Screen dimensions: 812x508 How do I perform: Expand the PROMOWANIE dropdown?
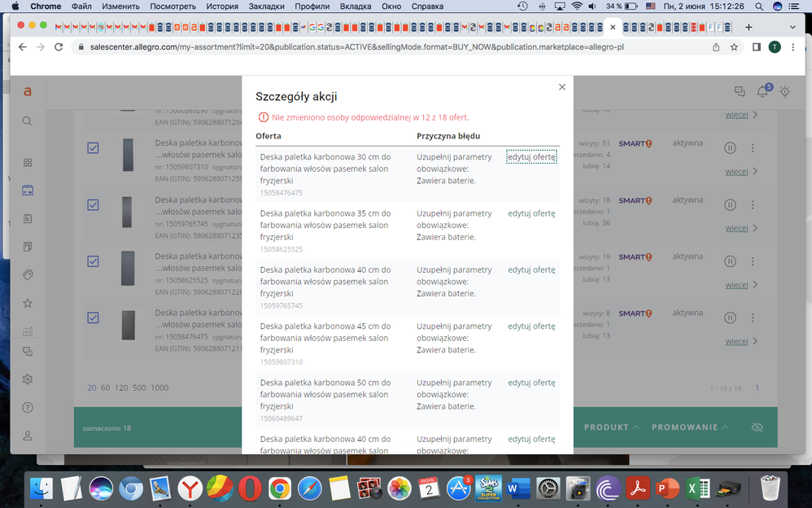pos(690,427)
